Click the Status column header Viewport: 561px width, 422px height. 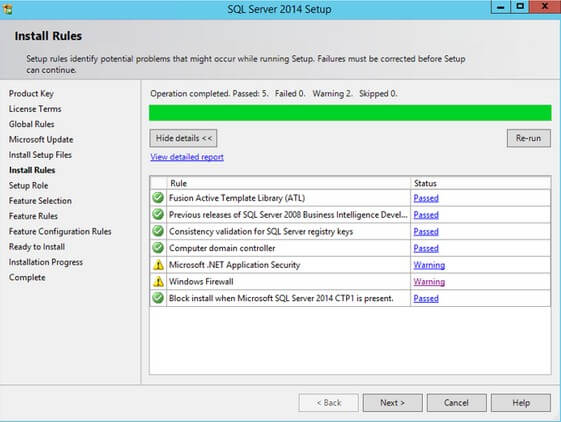480,183
